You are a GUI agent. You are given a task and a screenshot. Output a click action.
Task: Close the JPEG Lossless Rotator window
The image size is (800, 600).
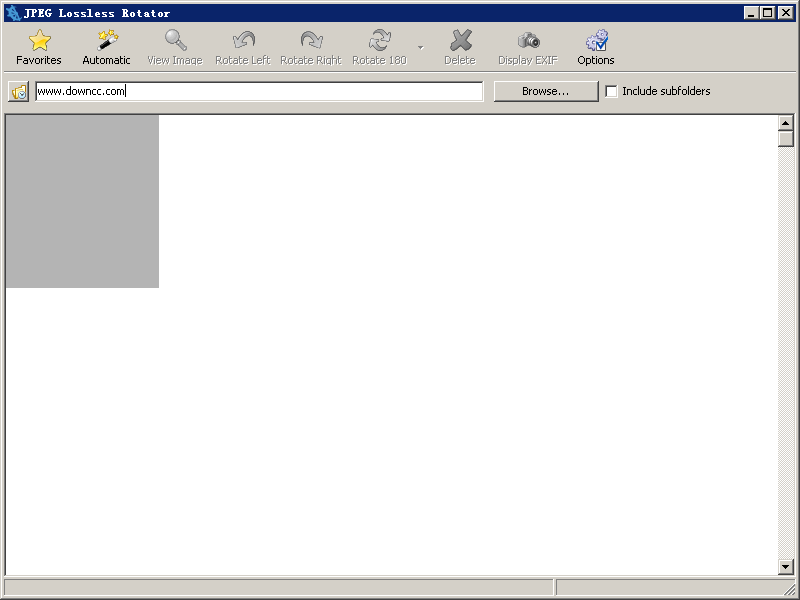tap(785, 13)
